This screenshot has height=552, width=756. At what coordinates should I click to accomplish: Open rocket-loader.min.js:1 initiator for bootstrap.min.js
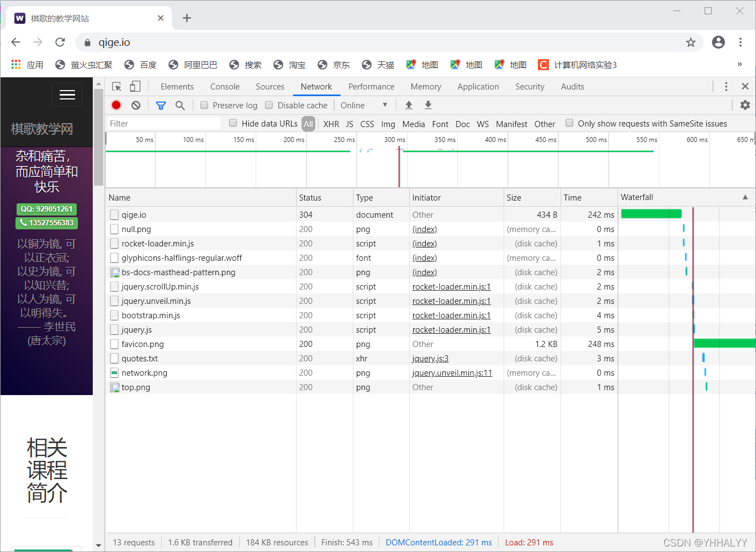(x=452, y=316)
